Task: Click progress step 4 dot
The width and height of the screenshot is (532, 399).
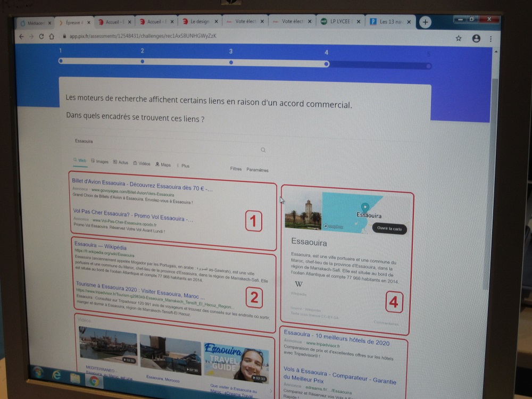Action: tap(327, 64)
